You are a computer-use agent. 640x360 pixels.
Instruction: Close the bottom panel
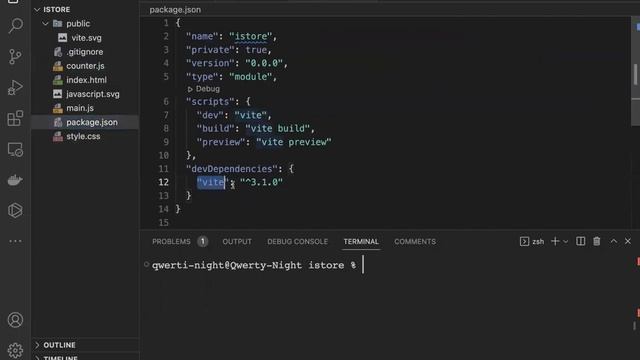pyautogui.click(x=628, y=241)
